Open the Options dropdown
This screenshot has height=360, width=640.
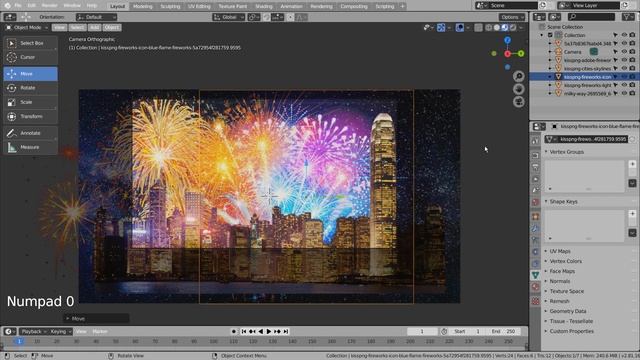(x=512, y=17)
